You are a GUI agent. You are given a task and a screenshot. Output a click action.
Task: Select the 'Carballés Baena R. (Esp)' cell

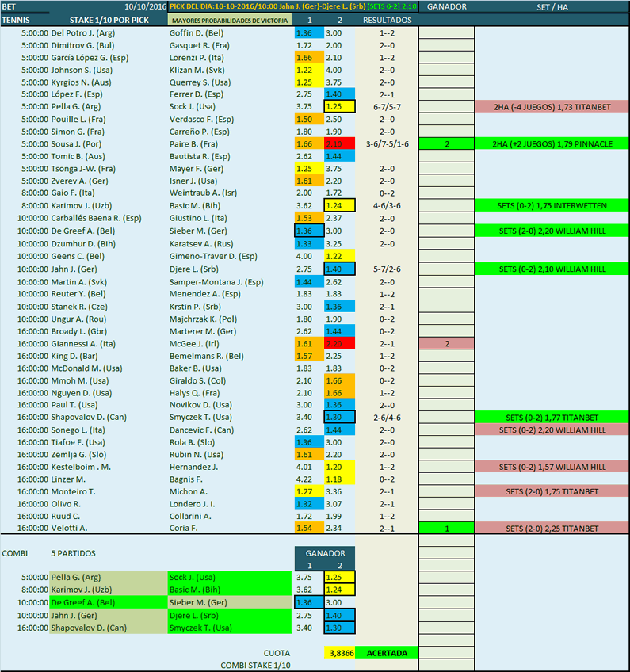pyautogui.click(x=96, y=218)
